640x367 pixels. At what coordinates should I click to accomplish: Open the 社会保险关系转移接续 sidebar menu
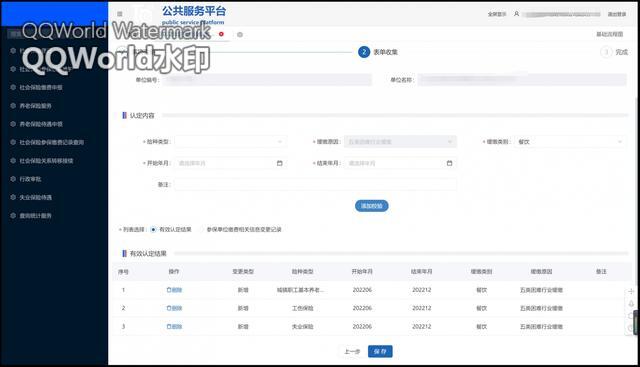tap(46, 161)
